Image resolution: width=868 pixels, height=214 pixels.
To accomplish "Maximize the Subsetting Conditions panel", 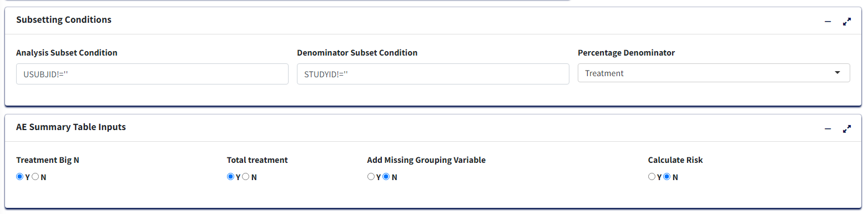I will pyautogui.click(x=847, y=22).
